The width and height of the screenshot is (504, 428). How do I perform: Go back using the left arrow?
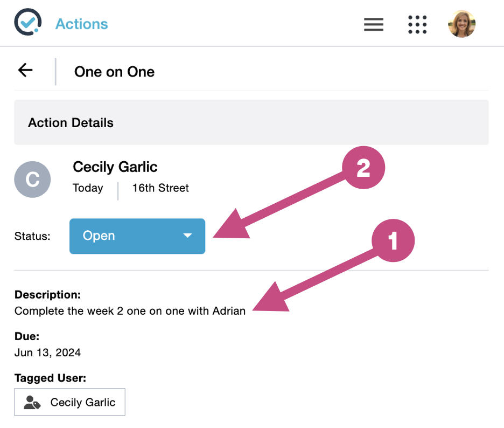pyautogui.click(x=25, y=70)
